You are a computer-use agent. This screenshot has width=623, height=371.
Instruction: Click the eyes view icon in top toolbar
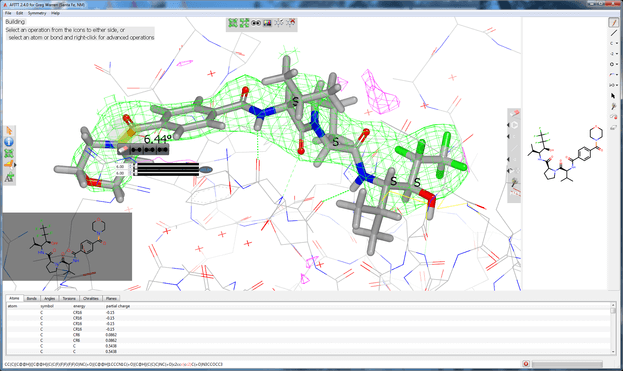(x=256, y=23)
